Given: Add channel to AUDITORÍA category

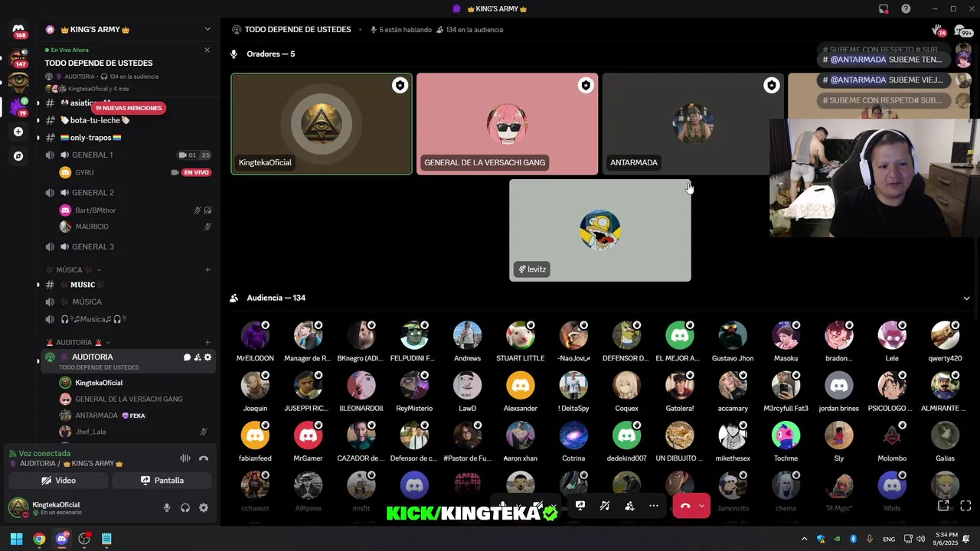Looking at the screenshot, I should pyautogui.click(x=207, y=342).
